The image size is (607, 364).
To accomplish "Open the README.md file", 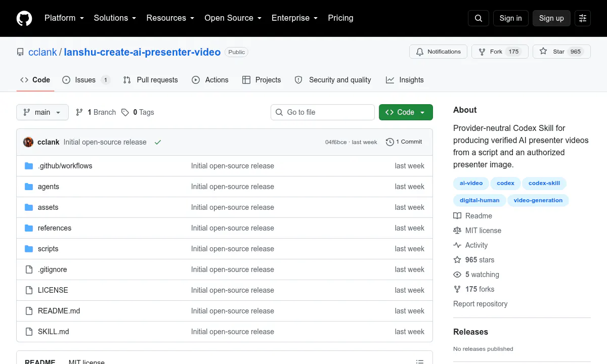I will [59, 311].
